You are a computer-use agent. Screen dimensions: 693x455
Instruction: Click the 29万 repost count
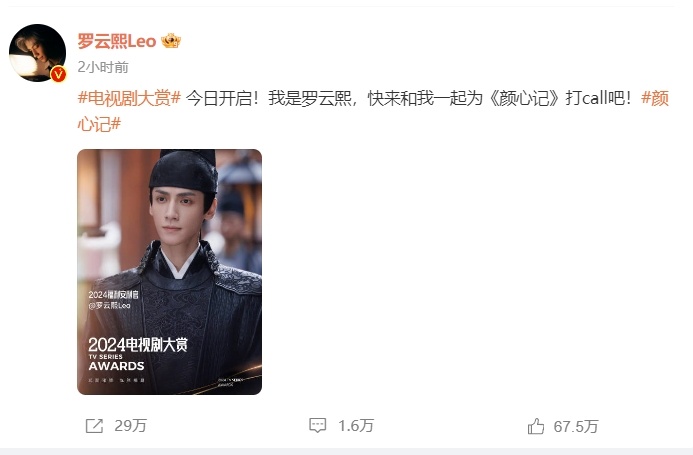coord(130,426)
